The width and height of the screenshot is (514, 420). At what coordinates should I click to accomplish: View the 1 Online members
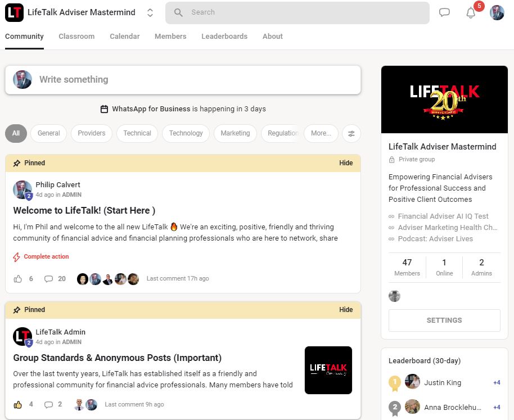pos(444,267)
